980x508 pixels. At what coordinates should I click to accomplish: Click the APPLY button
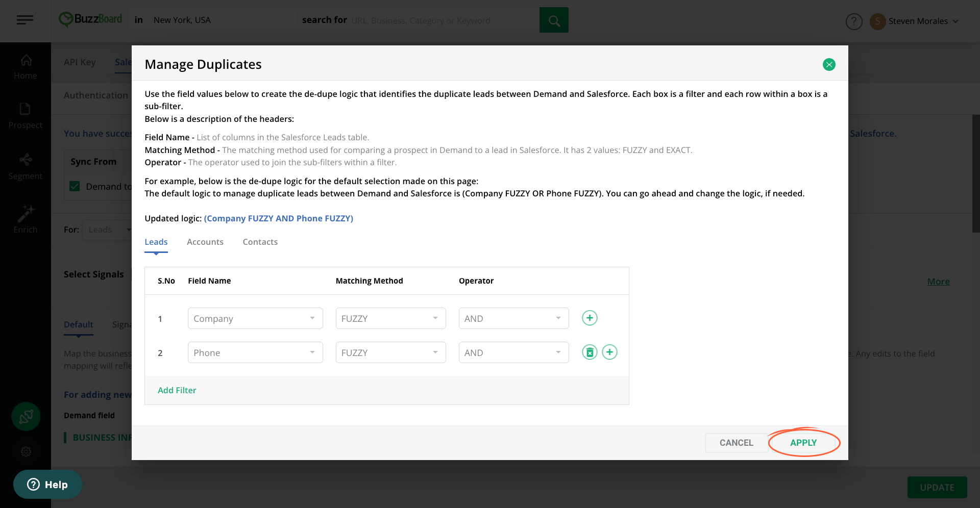(803, 443)
